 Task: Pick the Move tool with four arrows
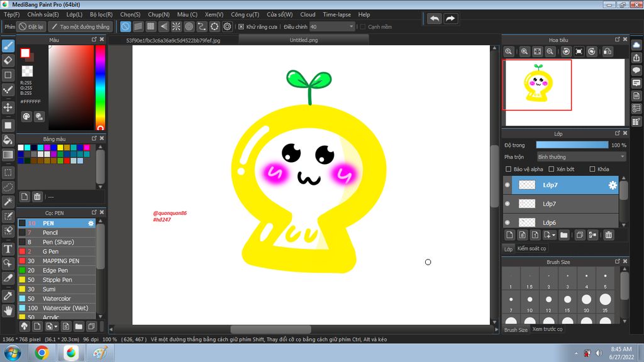click(8, 107)
